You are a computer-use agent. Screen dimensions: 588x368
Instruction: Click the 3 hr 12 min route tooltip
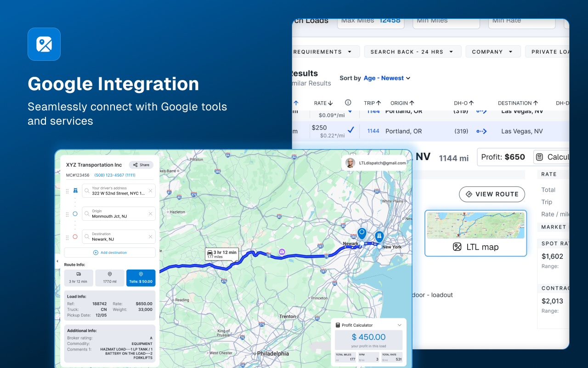[221, 254]
